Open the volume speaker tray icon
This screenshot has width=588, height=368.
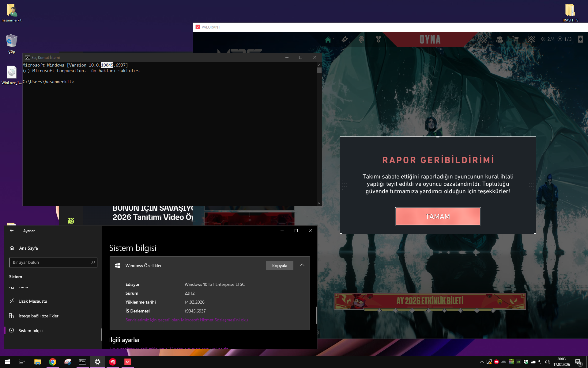click(x=548, y=362)
